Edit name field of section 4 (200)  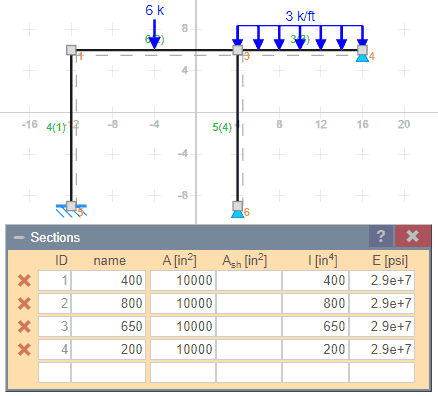point(108,349)
